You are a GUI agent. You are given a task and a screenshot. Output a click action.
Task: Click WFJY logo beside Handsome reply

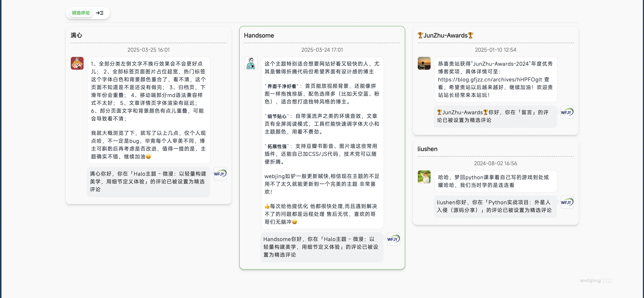[393, 239]
